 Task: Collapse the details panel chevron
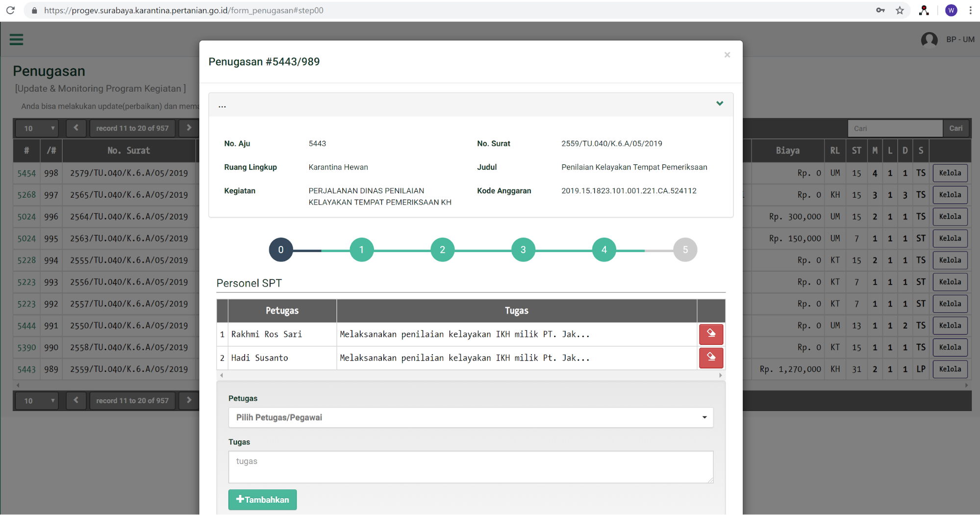[x=719, y=103]
